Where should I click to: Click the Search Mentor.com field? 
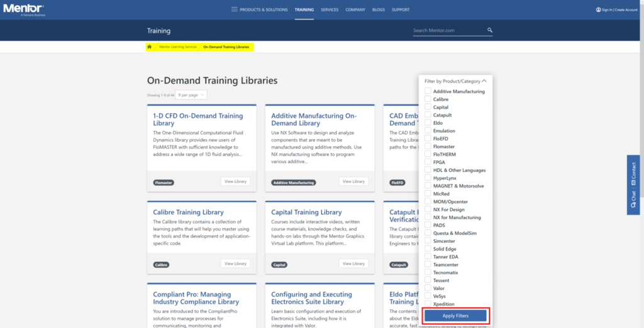tap(449, 30)
